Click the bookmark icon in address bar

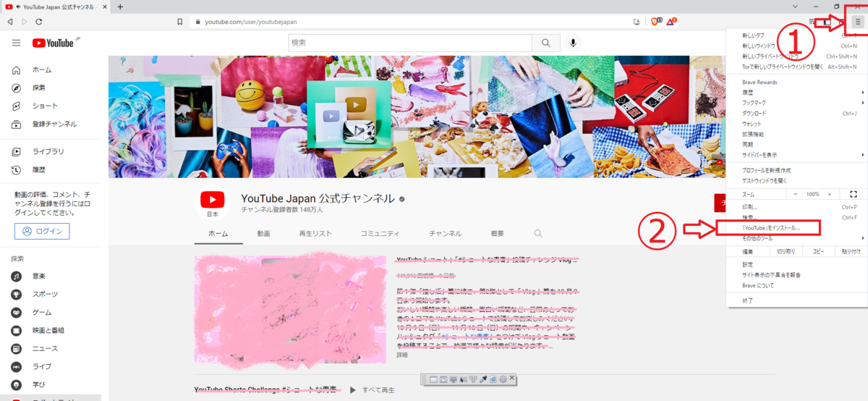180,22
